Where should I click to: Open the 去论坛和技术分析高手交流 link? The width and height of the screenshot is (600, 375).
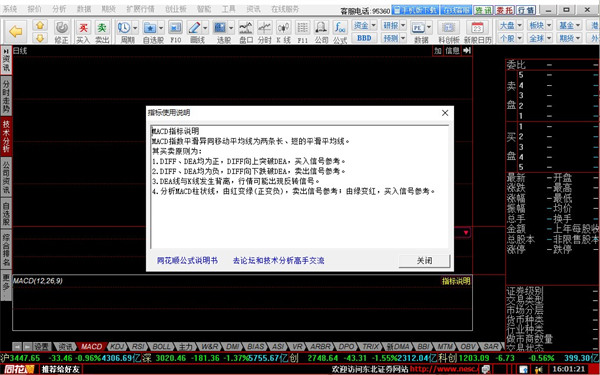pos(279,261)
